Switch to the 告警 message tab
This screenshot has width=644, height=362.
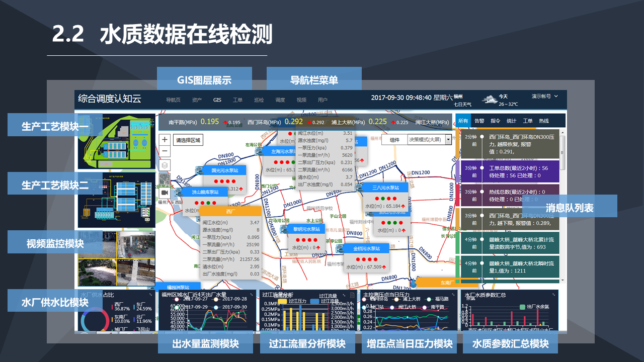tap(479, 121)
